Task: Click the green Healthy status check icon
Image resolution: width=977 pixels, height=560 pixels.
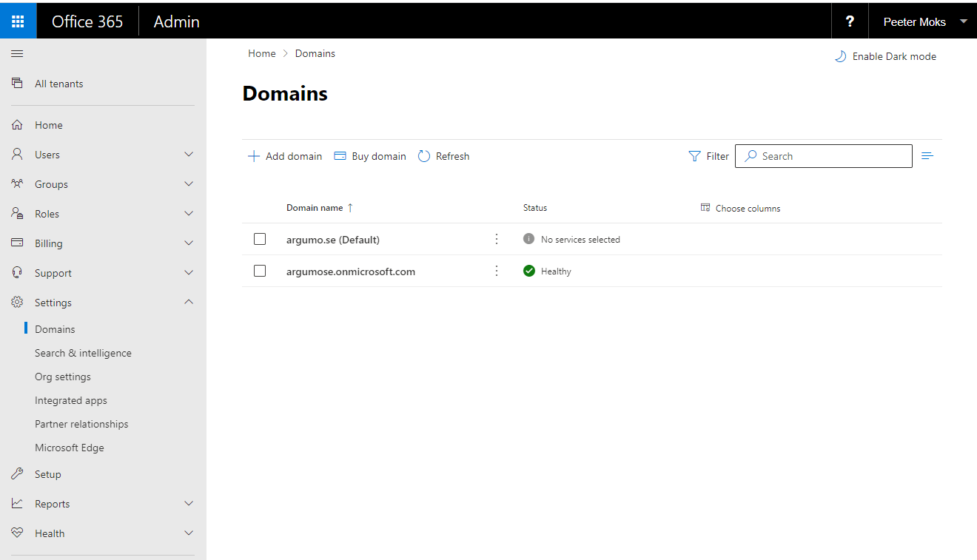Action: pos(528,271)
